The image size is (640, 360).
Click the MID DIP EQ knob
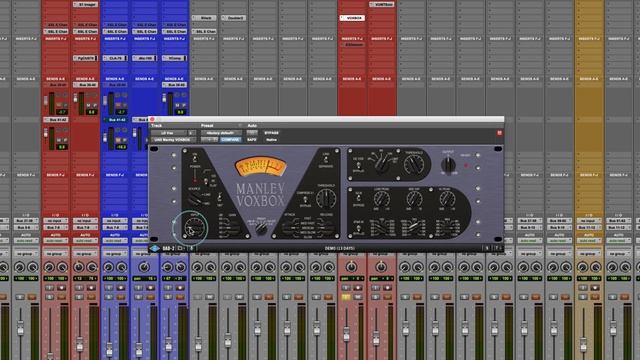(414, 199)
